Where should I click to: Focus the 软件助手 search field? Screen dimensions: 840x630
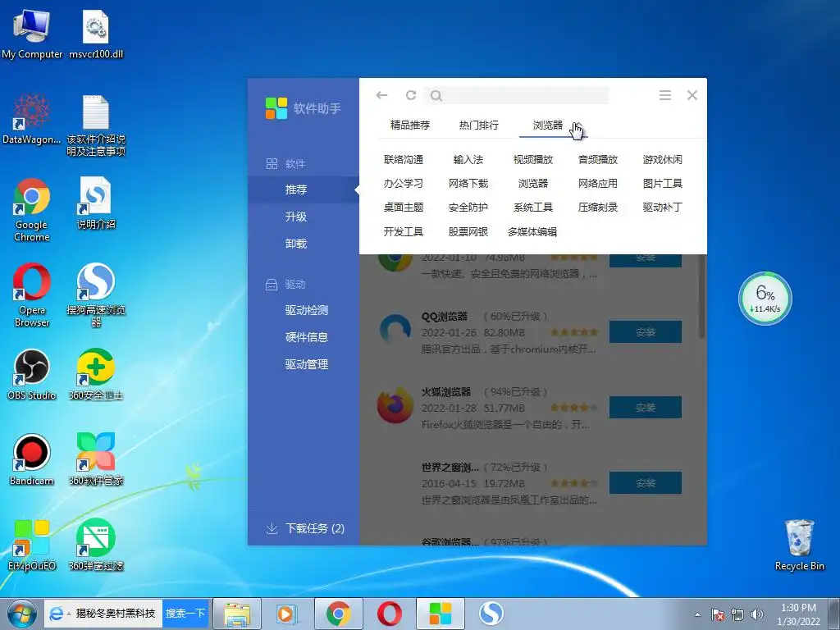point(517,95)
